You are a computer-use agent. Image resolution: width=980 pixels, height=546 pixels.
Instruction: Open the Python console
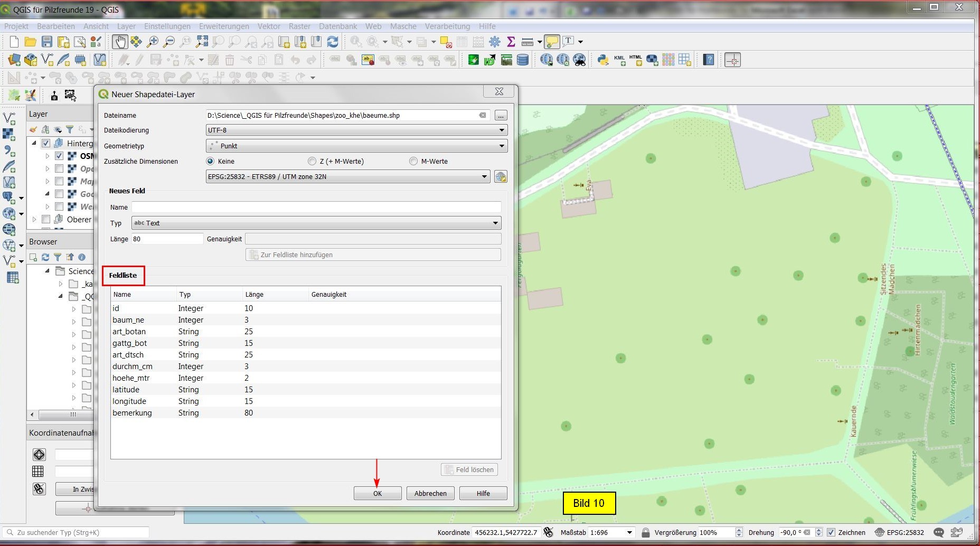click(x=602, y=60)
